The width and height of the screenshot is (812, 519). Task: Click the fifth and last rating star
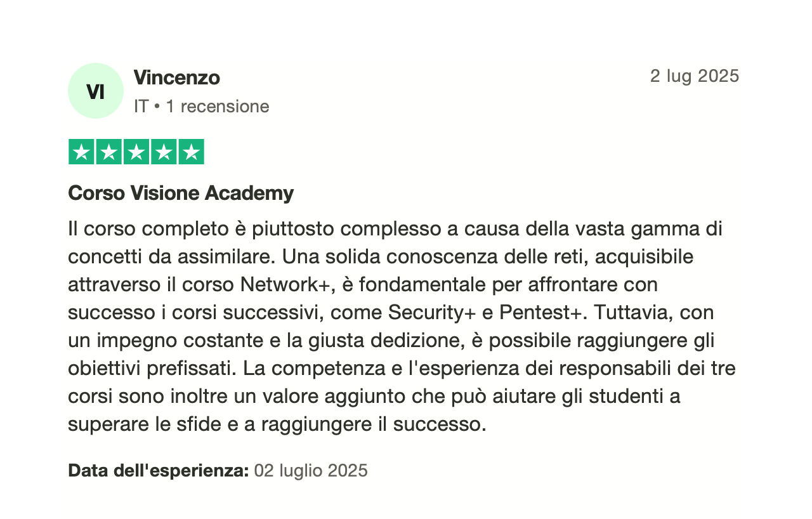[x=191, y=152]
